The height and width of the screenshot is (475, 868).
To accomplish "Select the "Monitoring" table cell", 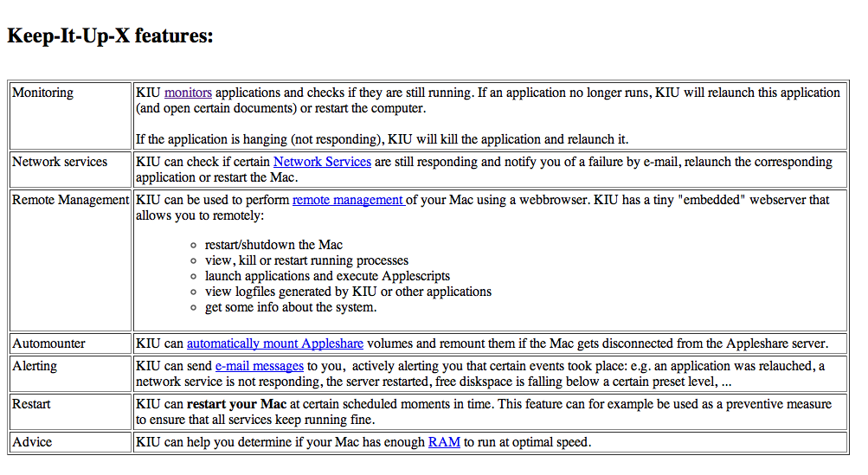I will 70,116.
